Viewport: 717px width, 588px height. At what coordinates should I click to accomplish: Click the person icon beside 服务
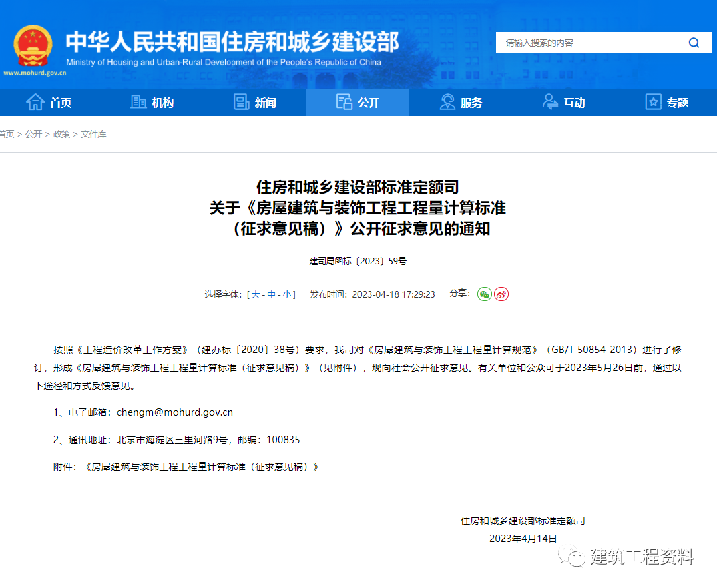[x=447, y=102]
